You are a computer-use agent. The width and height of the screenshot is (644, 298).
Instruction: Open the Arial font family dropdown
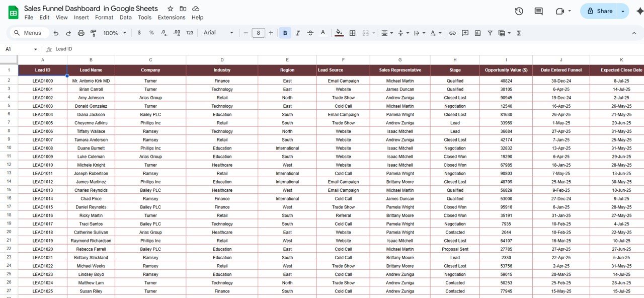point(218,33)
